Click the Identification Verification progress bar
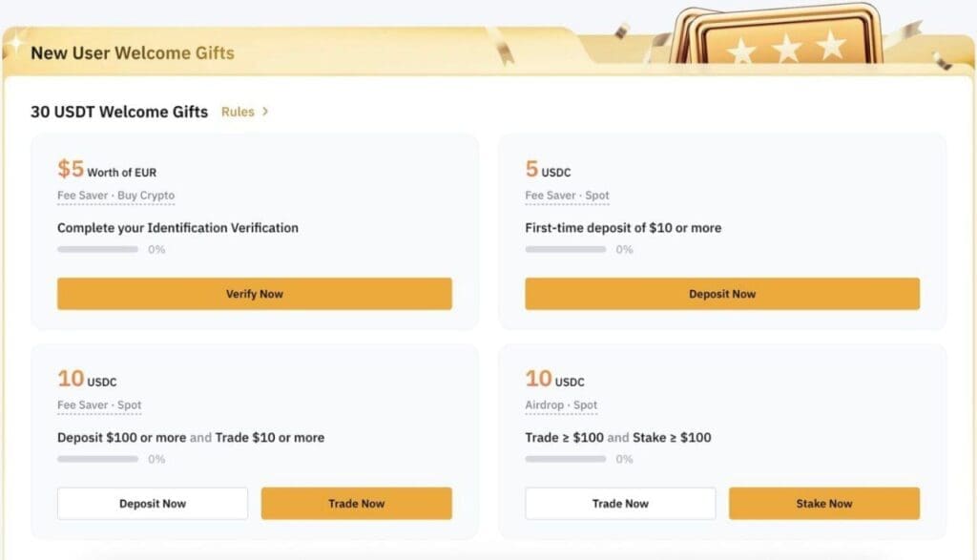Viewport: 977px width, 560px height. pos(97,250)
